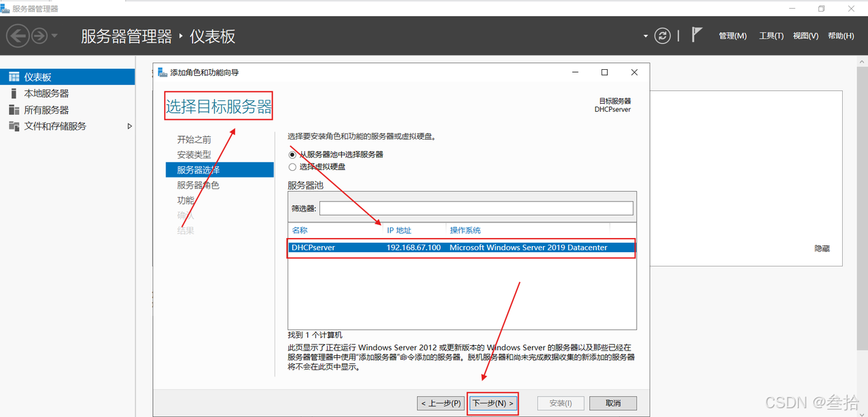Go to 服务器角色 wizard step
The height and width of the screenshot is (417, 868).
[x=198, y=185]
